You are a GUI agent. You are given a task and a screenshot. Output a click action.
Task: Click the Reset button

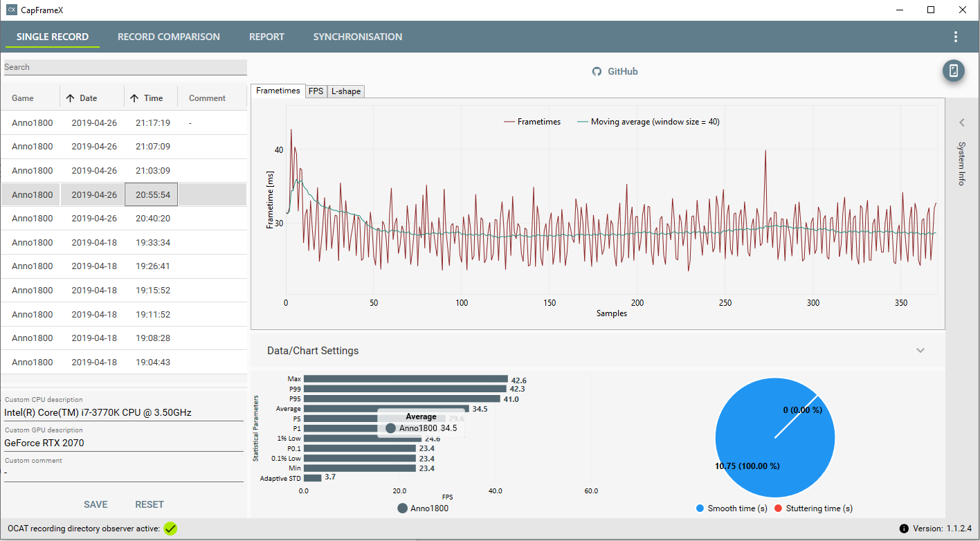(149, 504)
